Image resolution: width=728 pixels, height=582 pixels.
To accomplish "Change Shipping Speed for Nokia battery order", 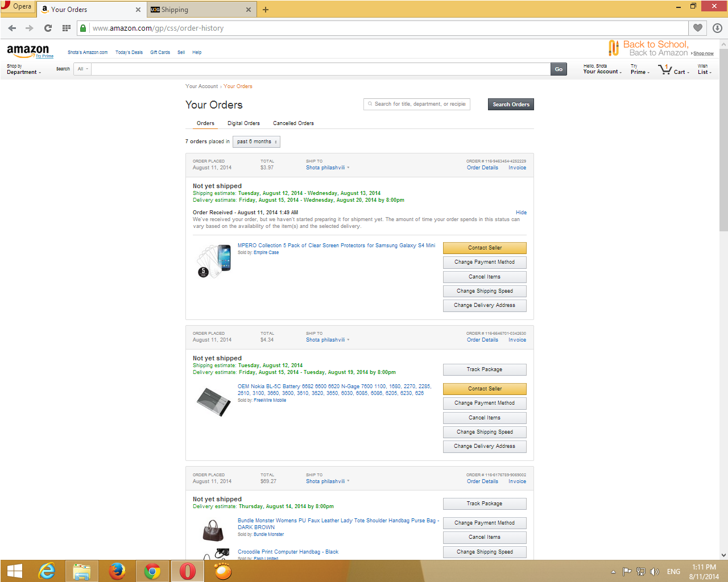I will 485,432.
